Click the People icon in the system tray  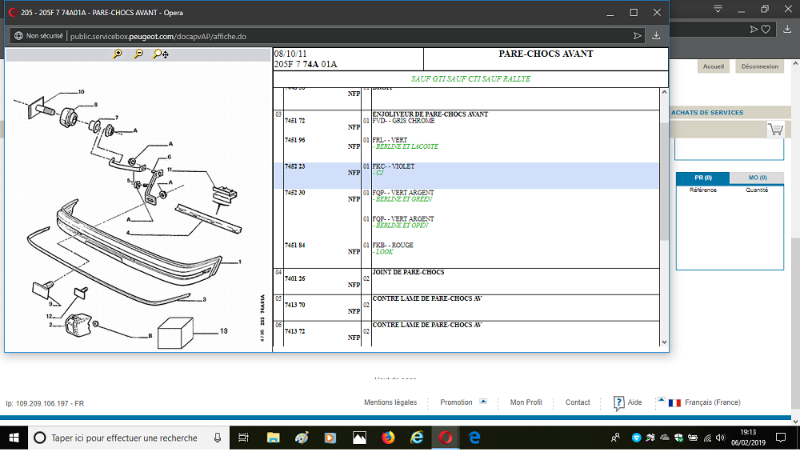(x=616, y=438)
